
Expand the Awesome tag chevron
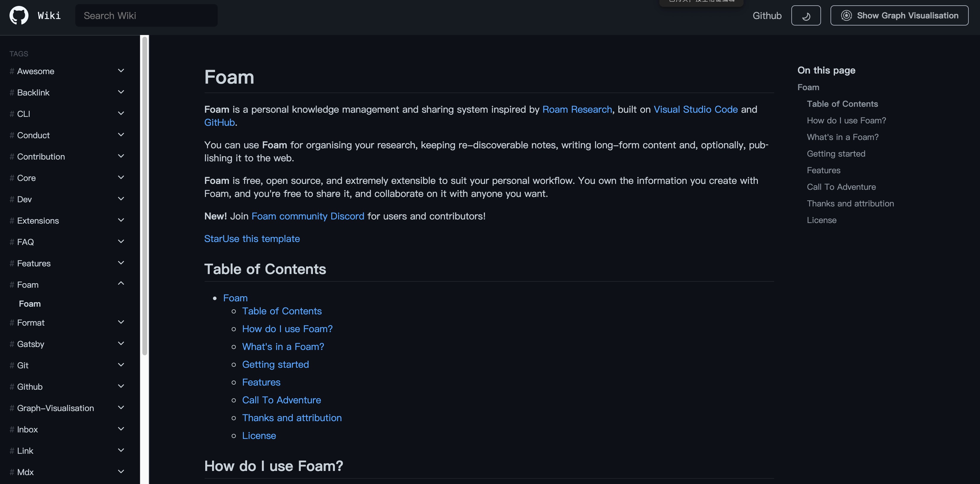121,71
